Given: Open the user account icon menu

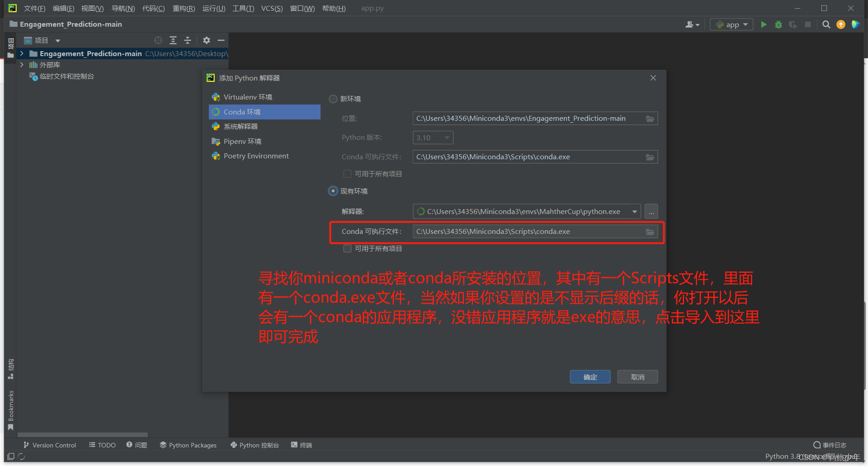Looking at the screenshot, I should pyautogui.click(x=692, y=24).
